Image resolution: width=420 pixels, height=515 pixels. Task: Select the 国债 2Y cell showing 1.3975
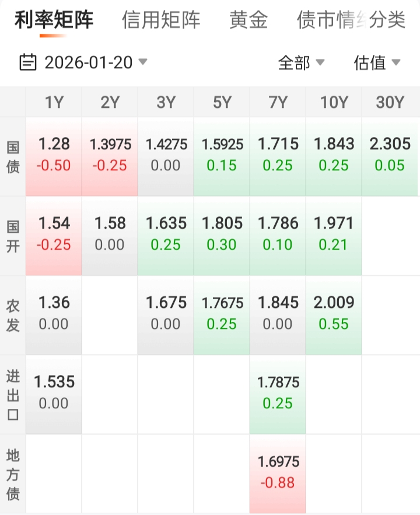point(110,155)
